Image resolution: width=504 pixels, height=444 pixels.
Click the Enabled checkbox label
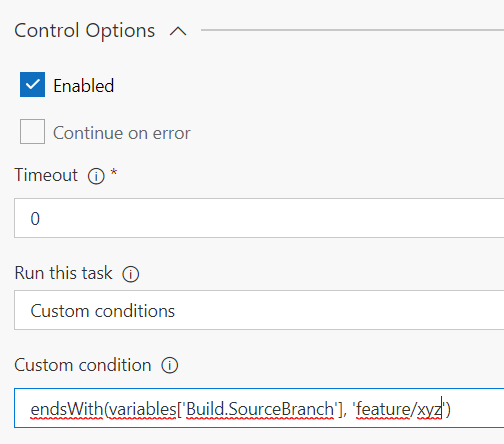tap(84, 86)
